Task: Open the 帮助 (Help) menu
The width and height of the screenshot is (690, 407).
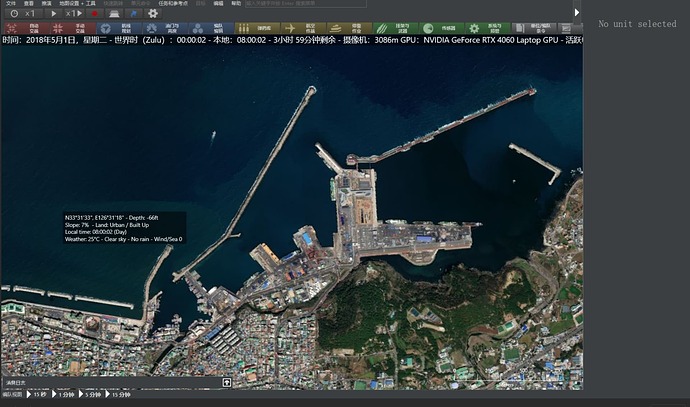Action: (236, 3)
